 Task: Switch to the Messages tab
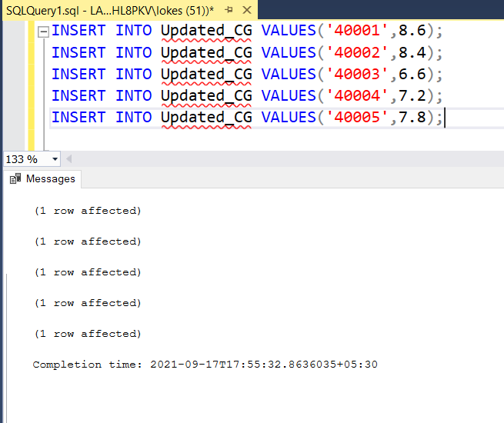tap(42, 178)
